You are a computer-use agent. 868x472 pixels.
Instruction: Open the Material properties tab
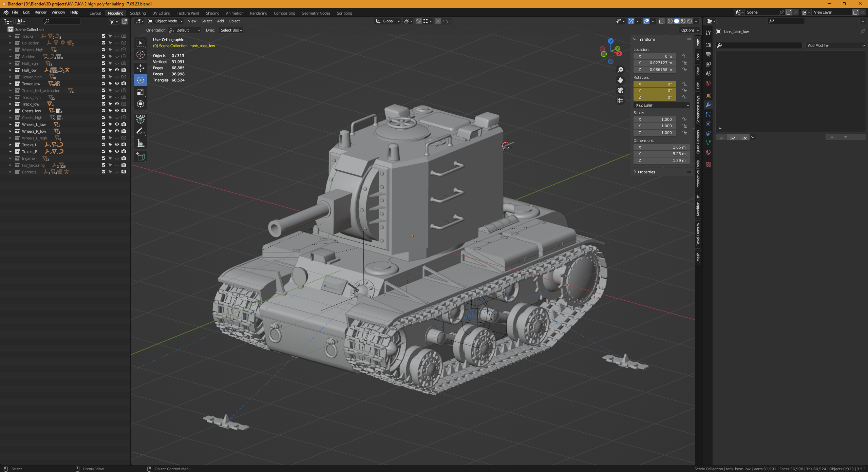click(x=708, y=152)
